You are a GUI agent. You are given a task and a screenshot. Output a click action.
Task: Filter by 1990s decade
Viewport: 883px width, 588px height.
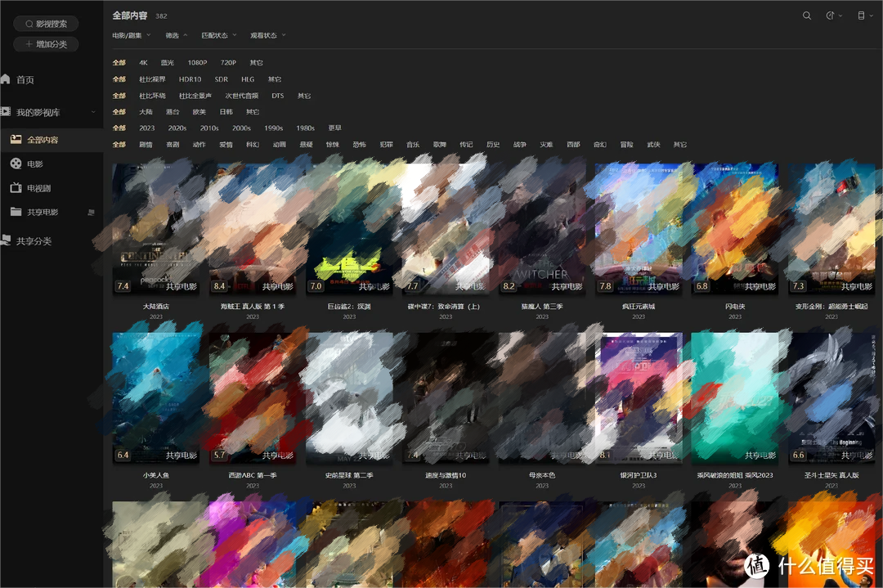pyautogui.click(x=274, y=128)
